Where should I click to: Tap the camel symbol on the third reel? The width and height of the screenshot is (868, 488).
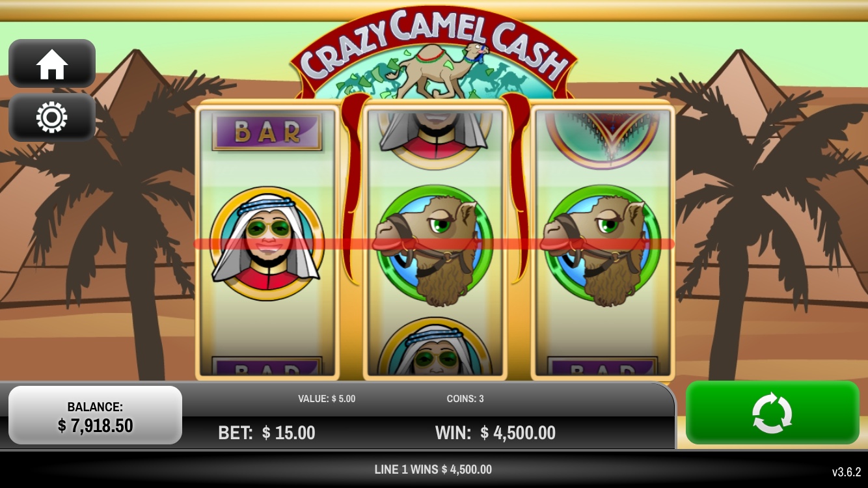[x=601, y=245]
